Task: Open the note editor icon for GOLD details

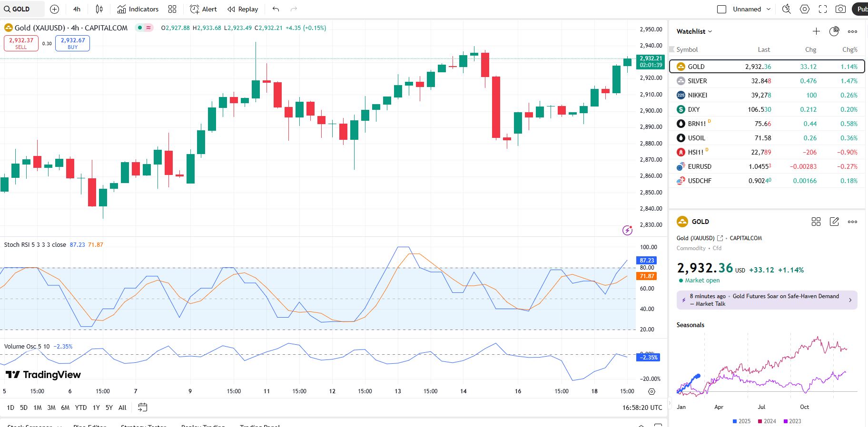Action: click(834, 222)
